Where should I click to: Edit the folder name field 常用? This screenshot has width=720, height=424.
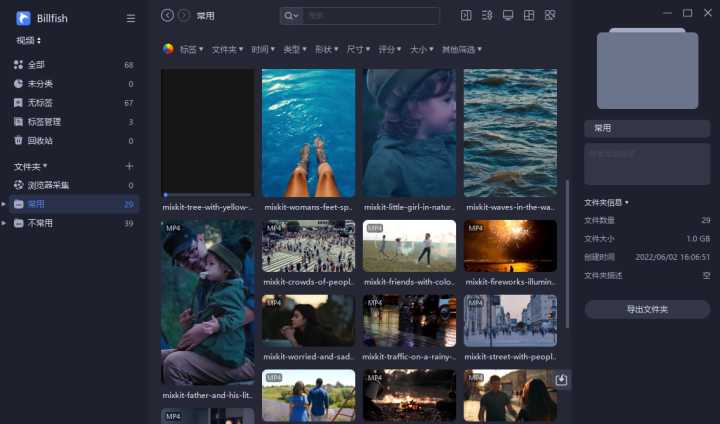[647, 128]
